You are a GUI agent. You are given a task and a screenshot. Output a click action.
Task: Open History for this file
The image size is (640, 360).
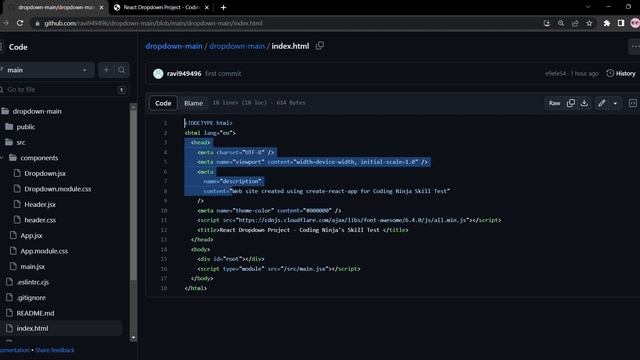(621, 73)
